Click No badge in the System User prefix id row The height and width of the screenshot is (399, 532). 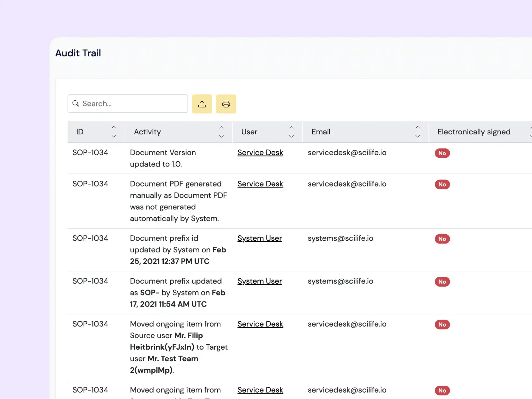(442, 239)
